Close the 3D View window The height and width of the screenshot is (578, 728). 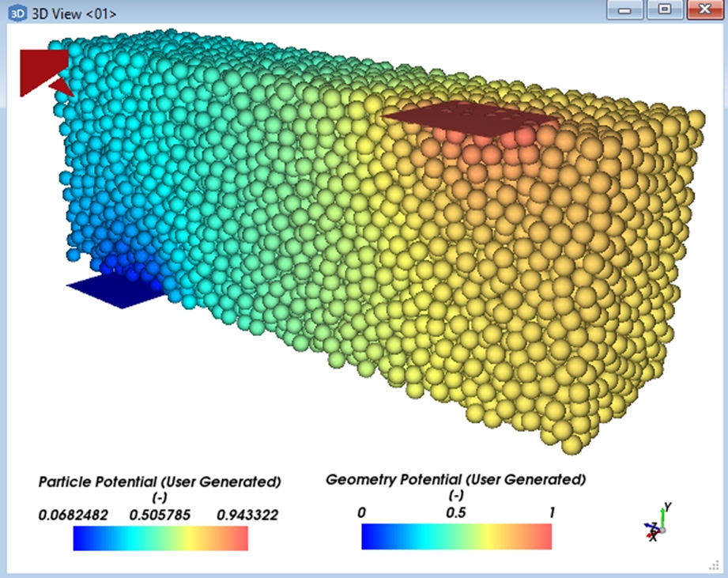[701, 10]
